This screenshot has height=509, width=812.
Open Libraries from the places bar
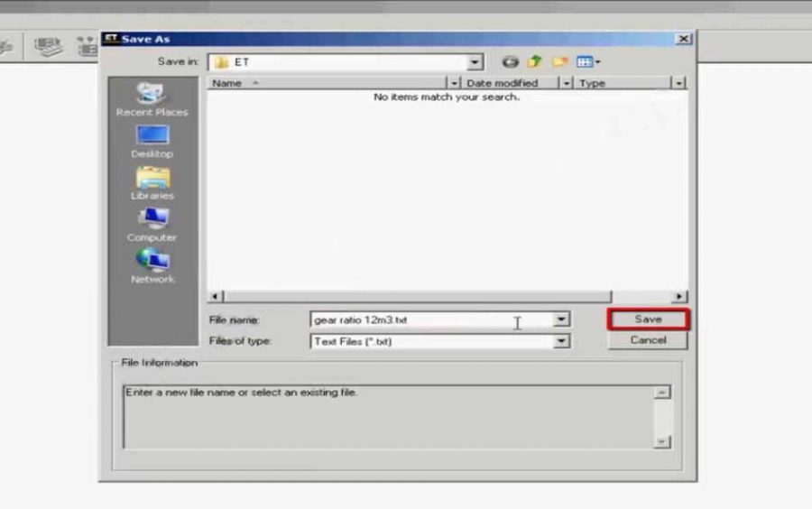(x=152, y=183)
